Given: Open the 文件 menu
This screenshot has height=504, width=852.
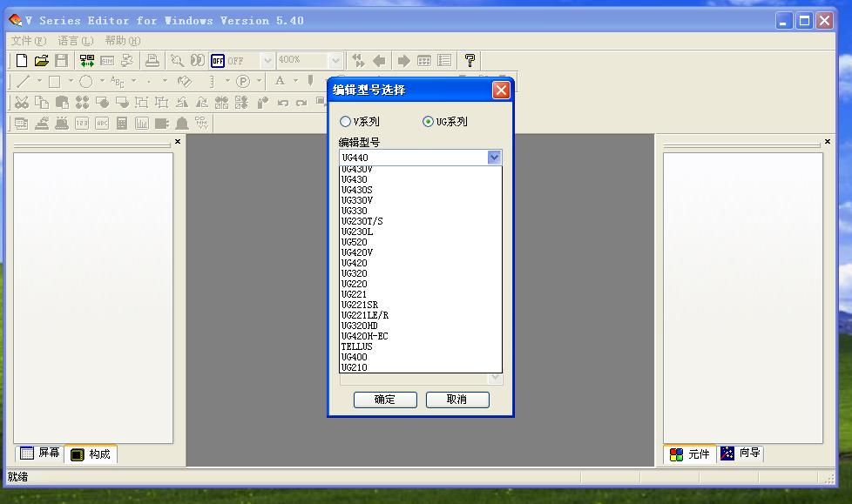Looking at the screenshot, I should click(x=28, y=41).
